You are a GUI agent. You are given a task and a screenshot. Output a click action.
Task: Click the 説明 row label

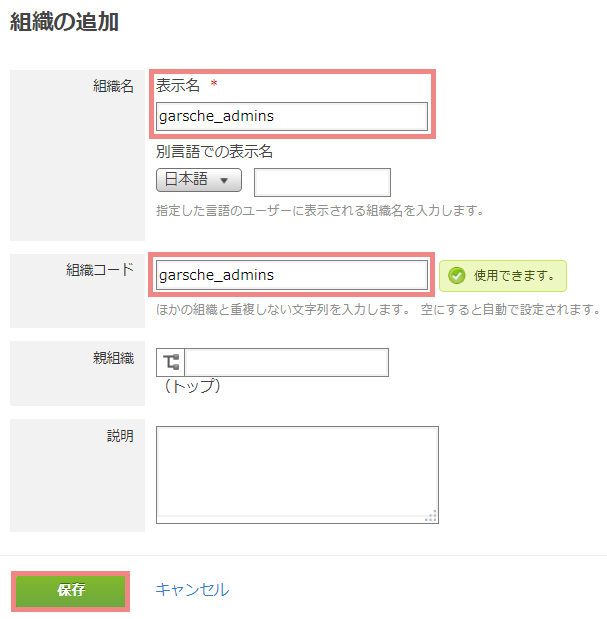coord(120,436)
